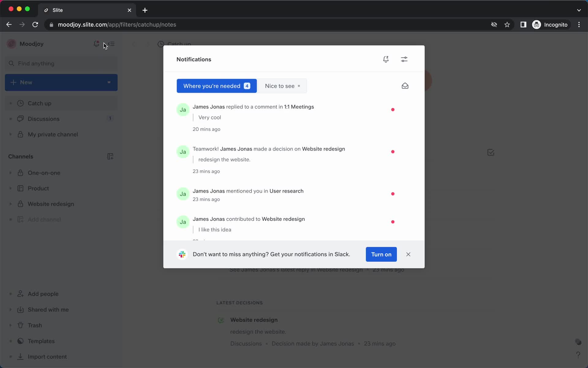
Task: Toggle the unread indicator on 1:1 Meetings reply
Action: [x=392, y=109]
